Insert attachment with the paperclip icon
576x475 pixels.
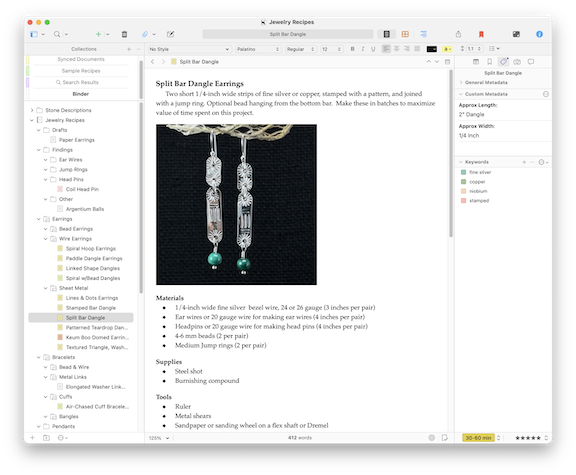click(145, 34)
